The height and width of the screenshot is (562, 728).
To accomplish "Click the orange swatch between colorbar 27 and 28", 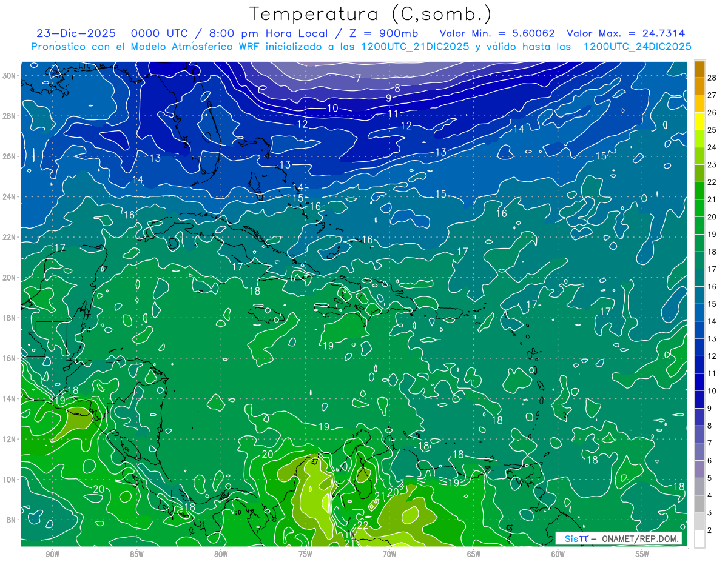I will [x=699, y=86].
